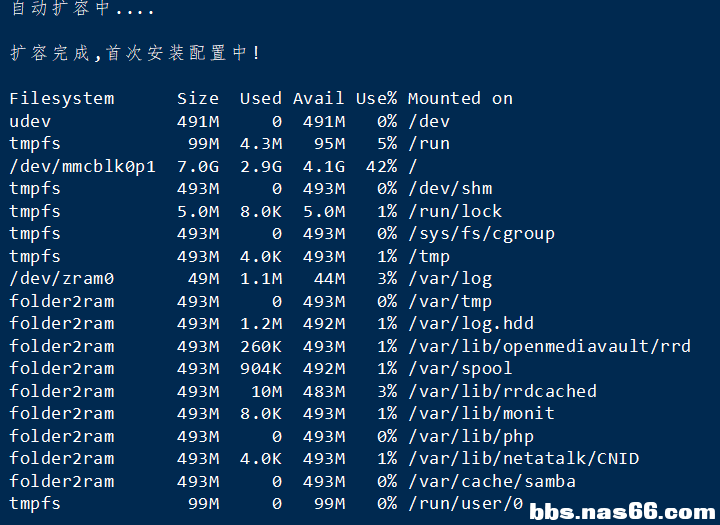
Task: Click the /dev/zram0 filesystem entry
Action: point(62,278)
